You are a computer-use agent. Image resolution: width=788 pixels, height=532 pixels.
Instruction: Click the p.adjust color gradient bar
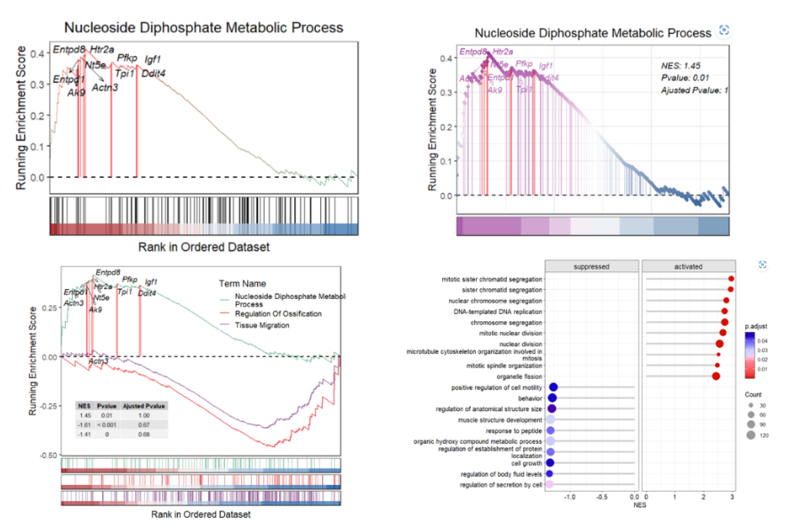point(750,355)
